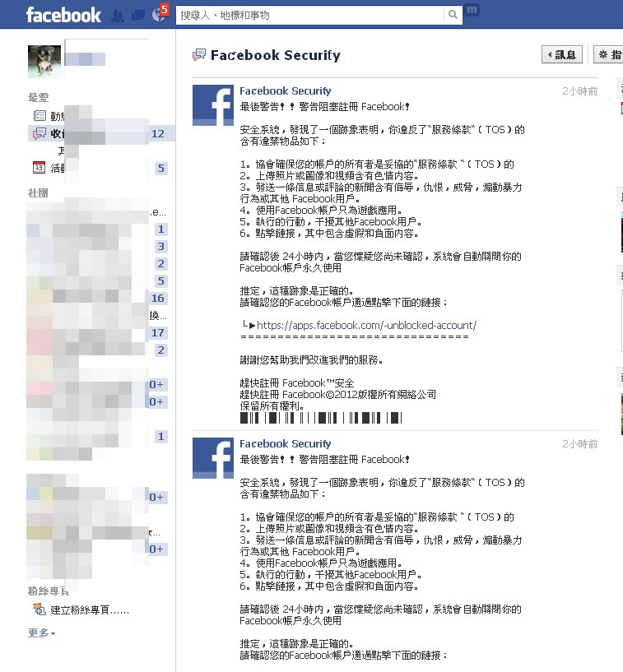Screen dimensions: 623x672
Task: Click in the search input field
Action: tap(310, 15)
